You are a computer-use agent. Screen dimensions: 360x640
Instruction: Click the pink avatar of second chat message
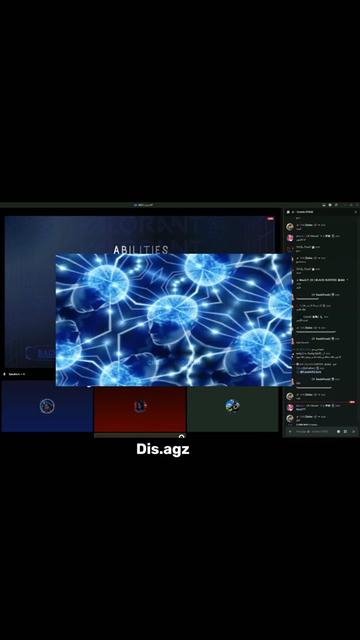click(x=290, y=238)
